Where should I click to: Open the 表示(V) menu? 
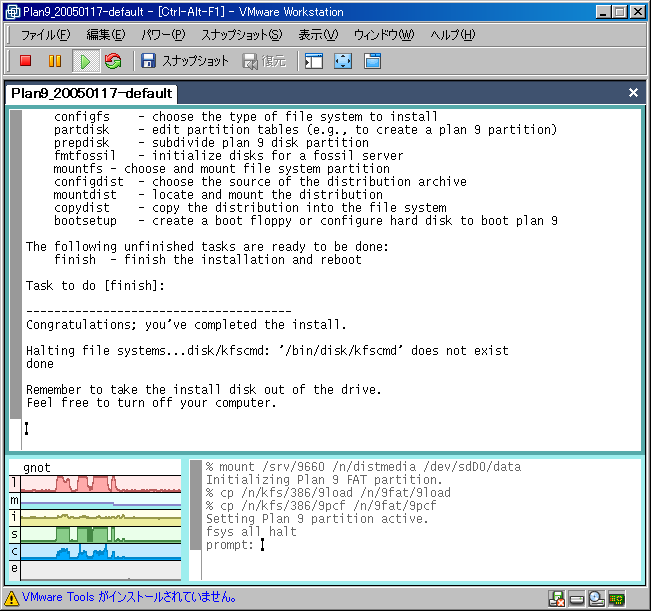point(318,35)
